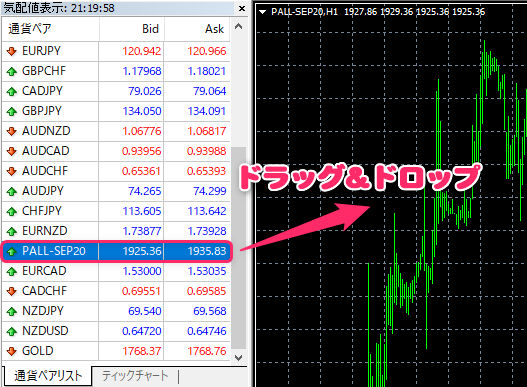Click the red down arrow icon beside EURJPY

pyautogui.click(x=12, y=51)
